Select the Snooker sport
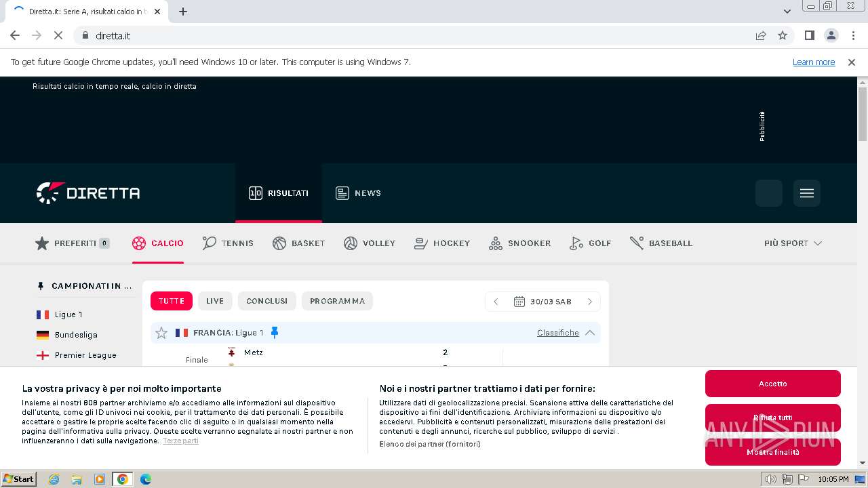868x488 pixels. pos(519,243)
